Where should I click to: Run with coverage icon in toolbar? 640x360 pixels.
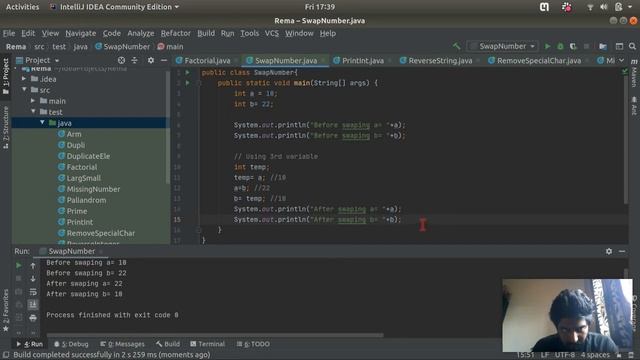[573, 47]
